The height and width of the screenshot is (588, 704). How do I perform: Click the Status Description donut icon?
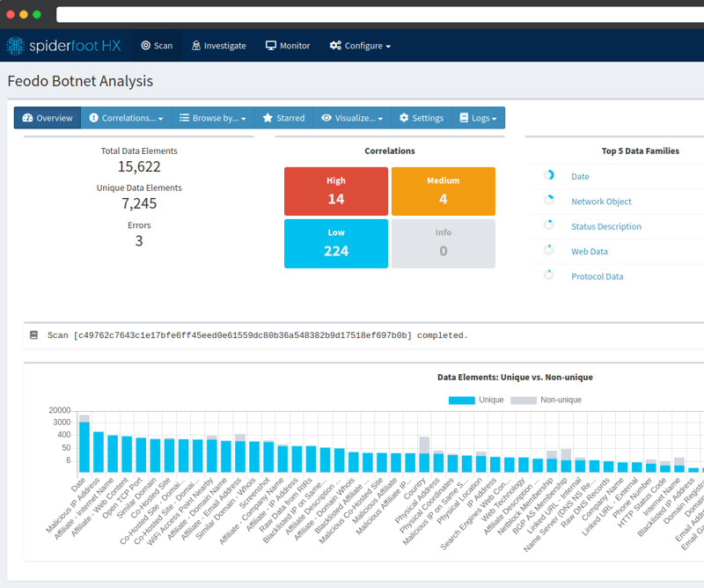click(x=548, y=224)
